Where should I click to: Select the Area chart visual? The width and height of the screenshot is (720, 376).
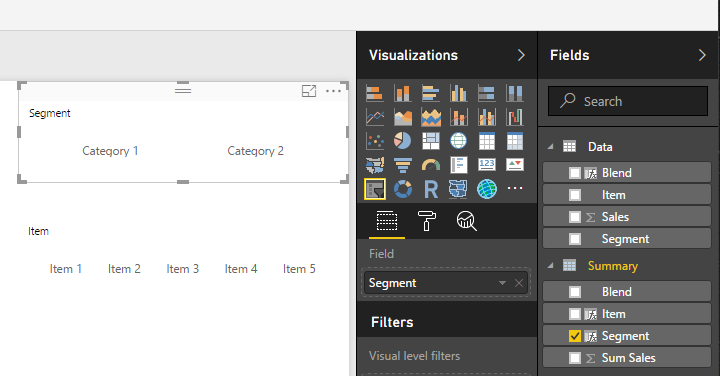click(x=403, y=117)
